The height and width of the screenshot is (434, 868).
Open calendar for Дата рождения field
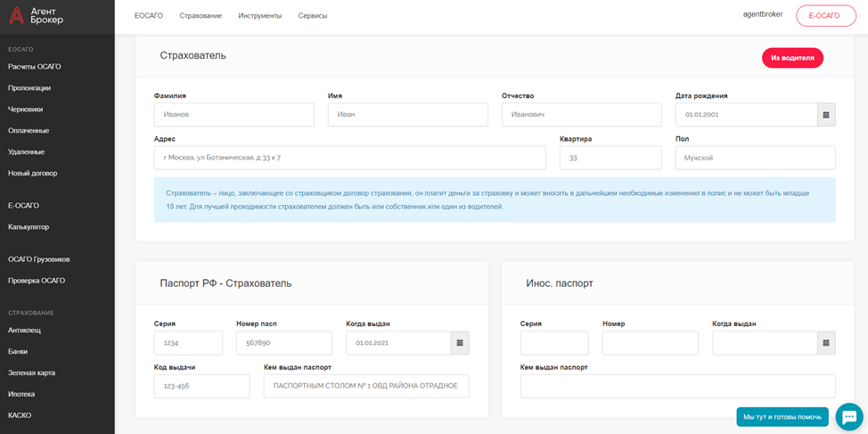click(826, 115)
